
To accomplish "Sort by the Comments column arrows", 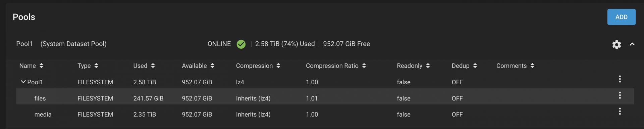I will tap(532, 66).
